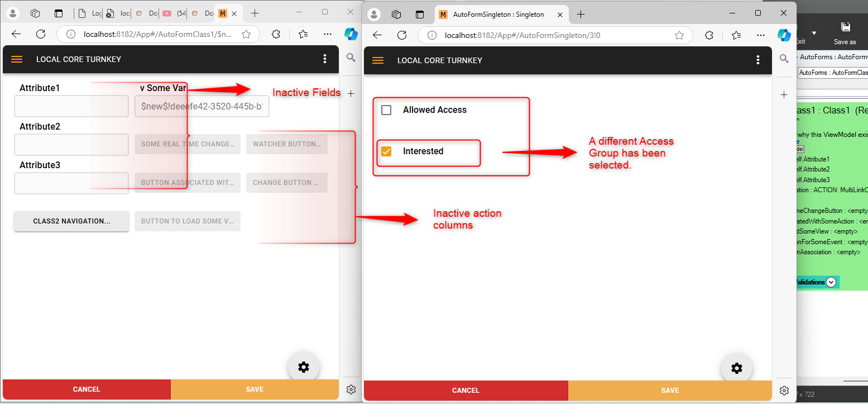Image resolution: width=868 pixels, height=404 pixels.
Task: Click into the Attribute1 input field
Action: point(71,106)
